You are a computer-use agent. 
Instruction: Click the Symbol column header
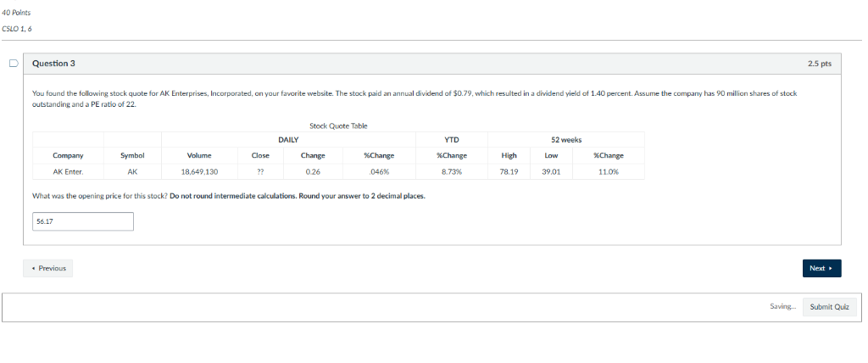132,156
